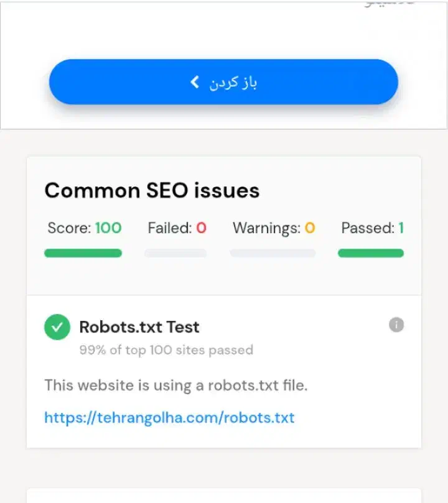Select the Failed: 0 filter
The width and height of the screenshot is (448, 503).
point(177,228)
